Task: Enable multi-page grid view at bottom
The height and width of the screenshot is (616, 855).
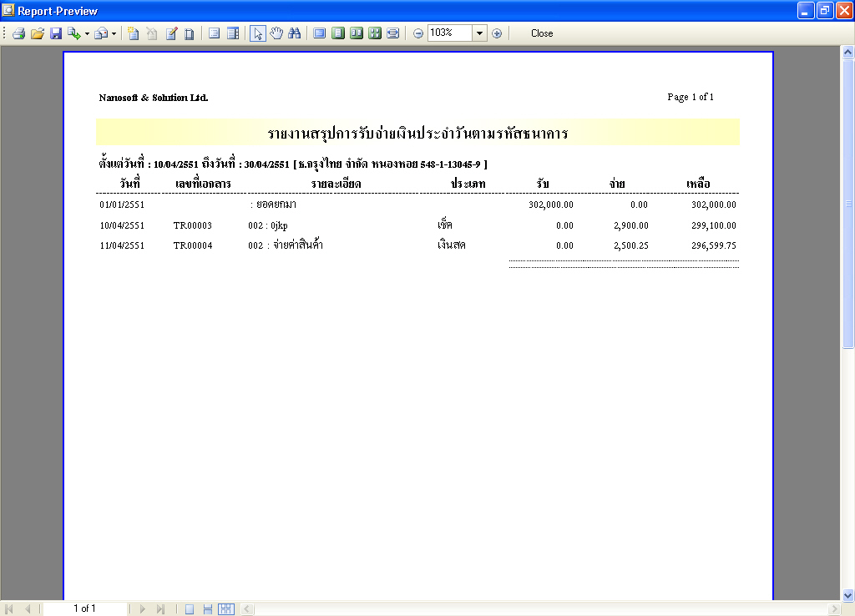Action: pos(225,609)
